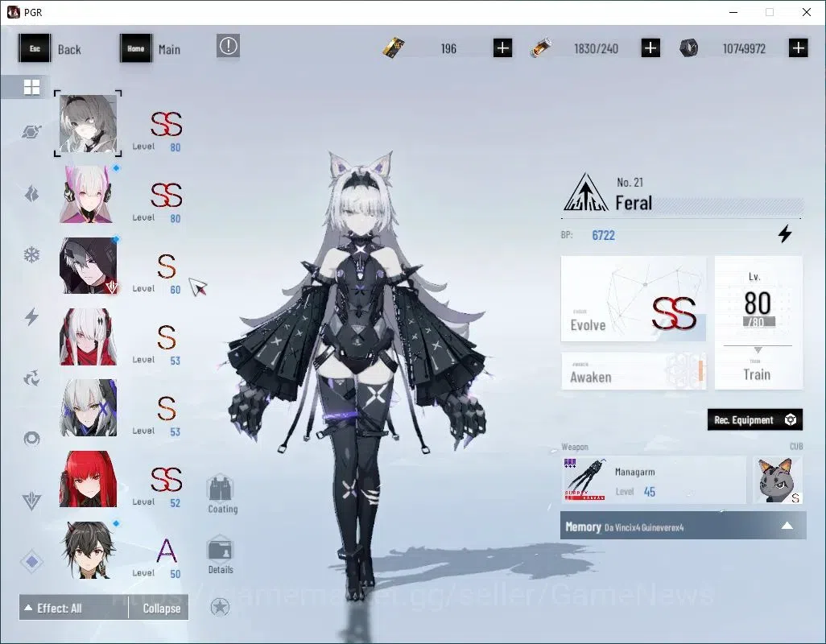Filter by ring-shaped element icon

tap(31, 438)
